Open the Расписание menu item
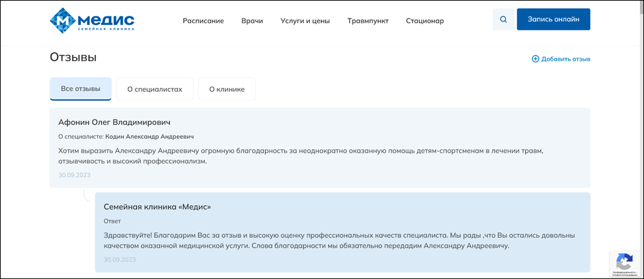644x279 pixels. pyautogui.click(x=203, y=20)
